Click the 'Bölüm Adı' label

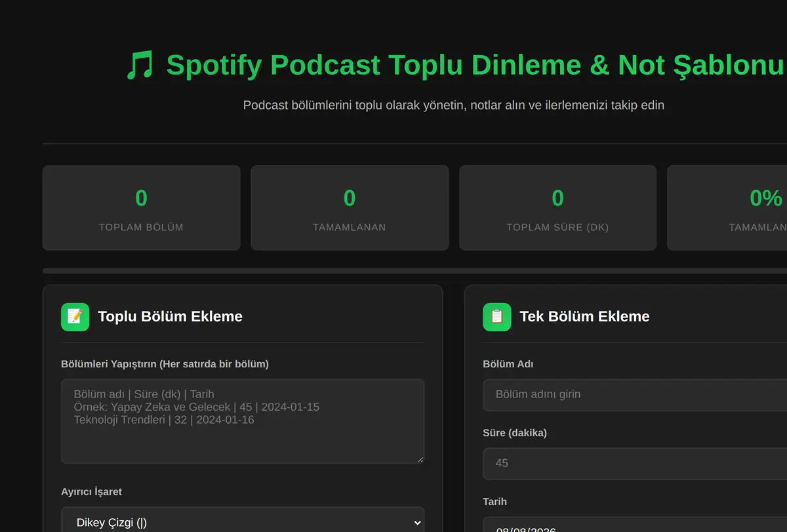point(508,364)
